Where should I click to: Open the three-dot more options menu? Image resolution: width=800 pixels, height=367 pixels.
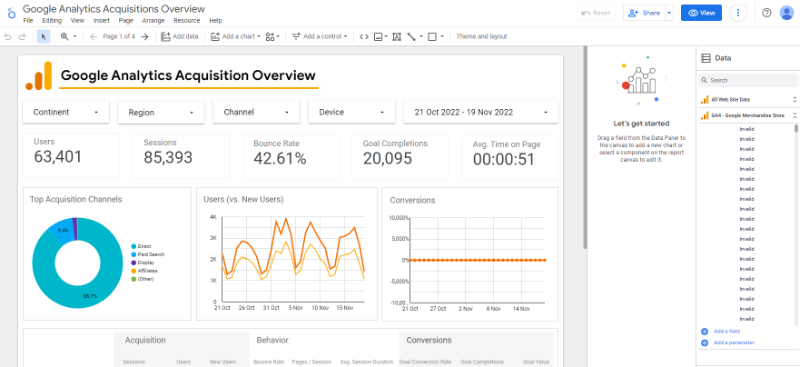[738, 13]
